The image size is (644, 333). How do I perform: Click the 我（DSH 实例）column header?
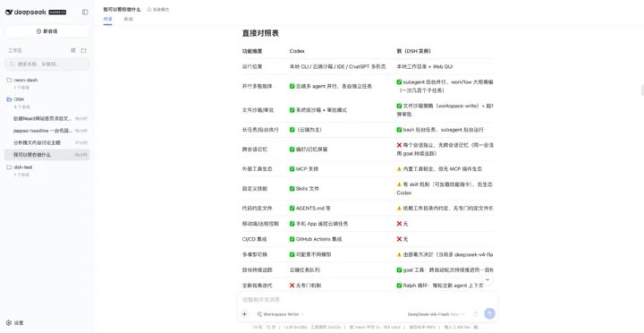(413, 51)
